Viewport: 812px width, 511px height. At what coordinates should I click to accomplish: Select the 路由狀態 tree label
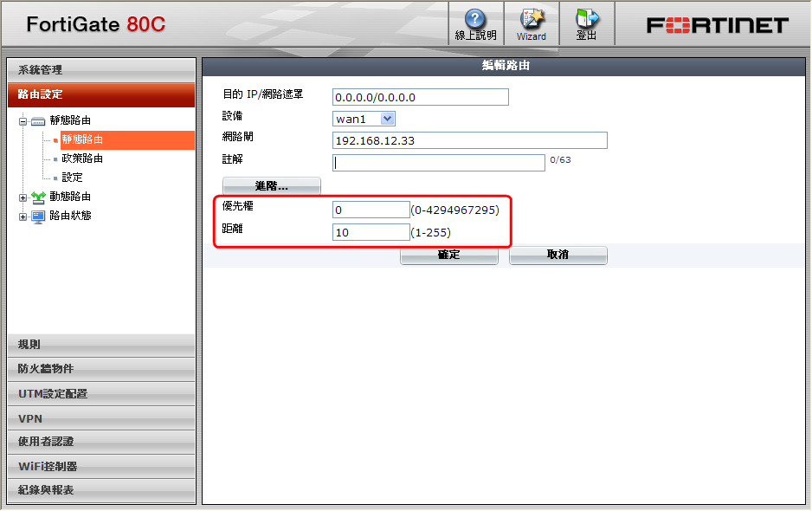point(70,216)
